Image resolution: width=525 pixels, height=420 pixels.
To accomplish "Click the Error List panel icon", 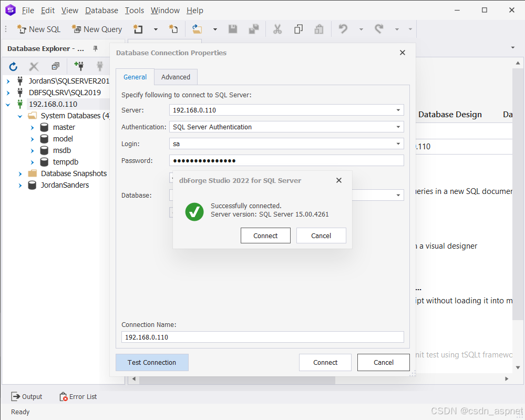I will pyautogui.click(x=63, y=396).
